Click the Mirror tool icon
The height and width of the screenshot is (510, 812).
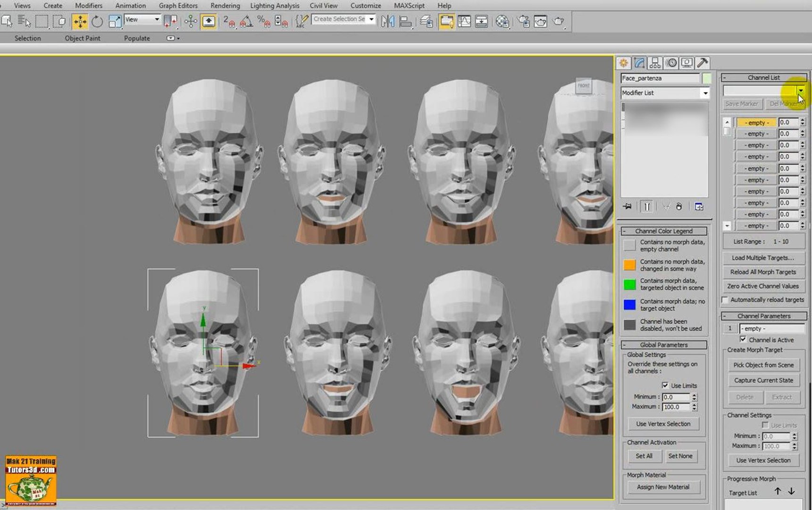coord(387,21)
